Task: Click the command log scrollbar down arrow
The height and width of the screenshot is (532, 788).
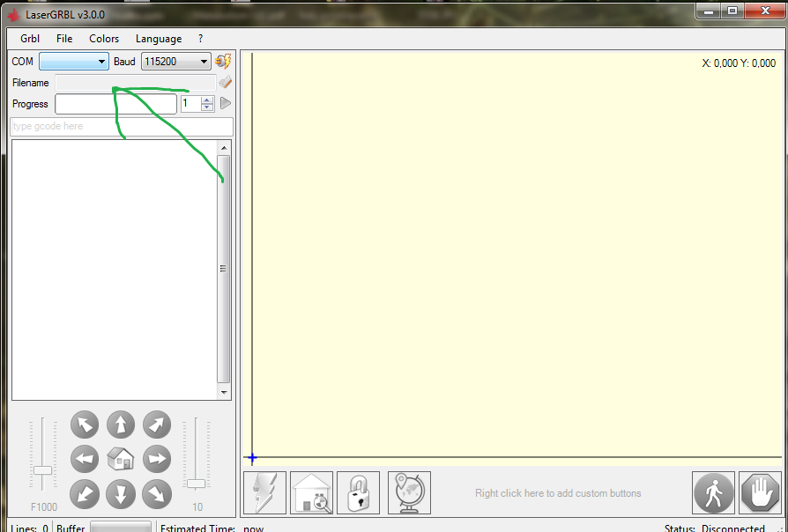Action: [x=224, y=392]
